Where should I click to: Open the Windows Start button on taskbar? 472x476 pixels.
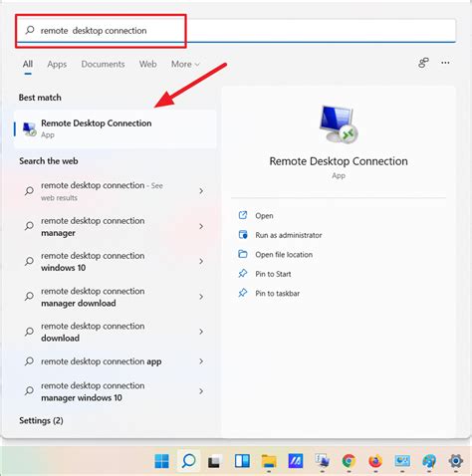tap(162, 461)
